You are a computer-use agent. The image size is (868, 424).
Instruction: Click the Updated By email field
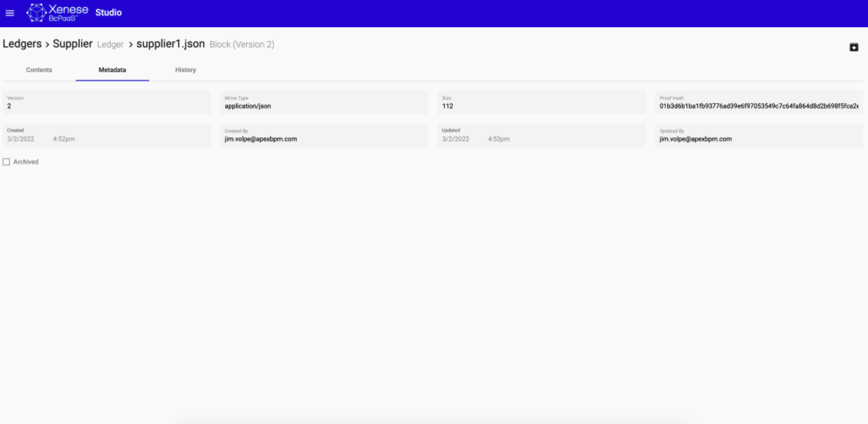click(759, 135)
